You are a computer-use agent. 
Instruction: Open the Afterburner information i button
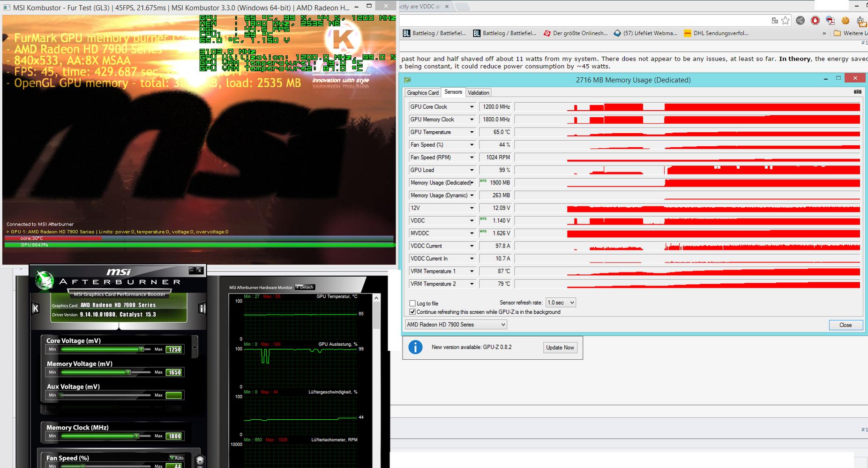point(202,309)
